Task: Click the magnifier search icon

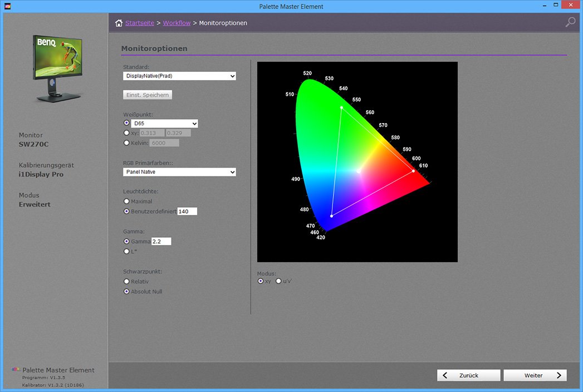Action: click(570, 22)
